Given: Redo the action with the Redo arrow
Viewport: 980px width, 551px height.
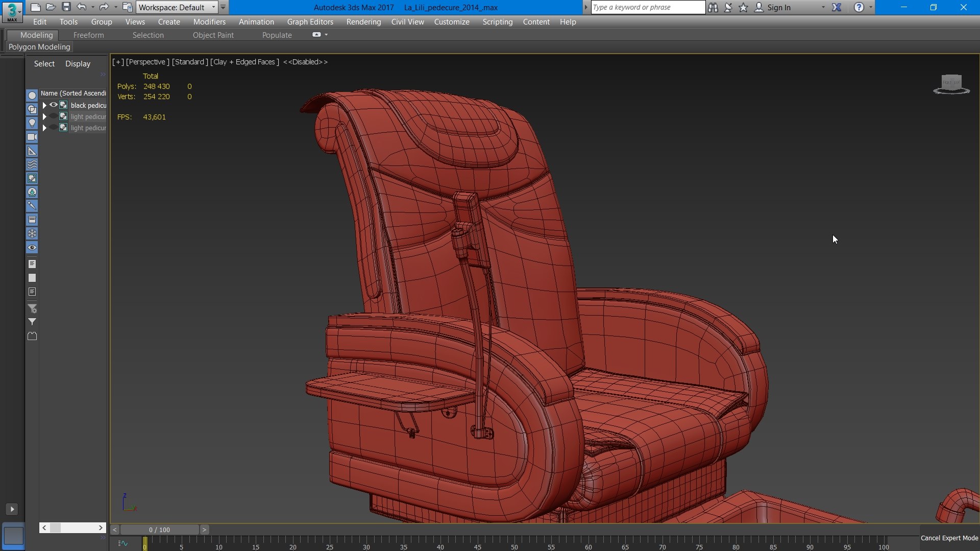Looking at the screenshot, I should [104, 7].
